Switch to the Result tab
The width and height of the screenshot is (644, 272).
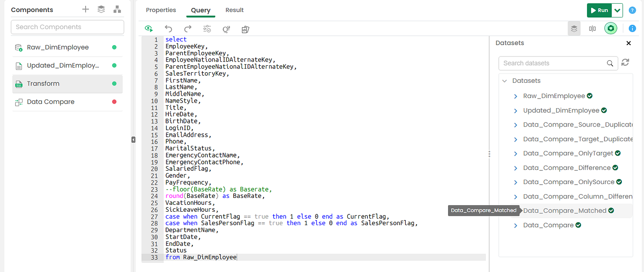tap(235, 10)
